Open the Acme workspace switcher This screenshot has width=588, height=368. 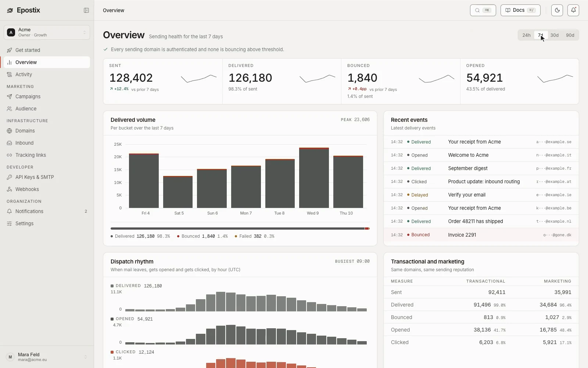(x=47, y=32)
